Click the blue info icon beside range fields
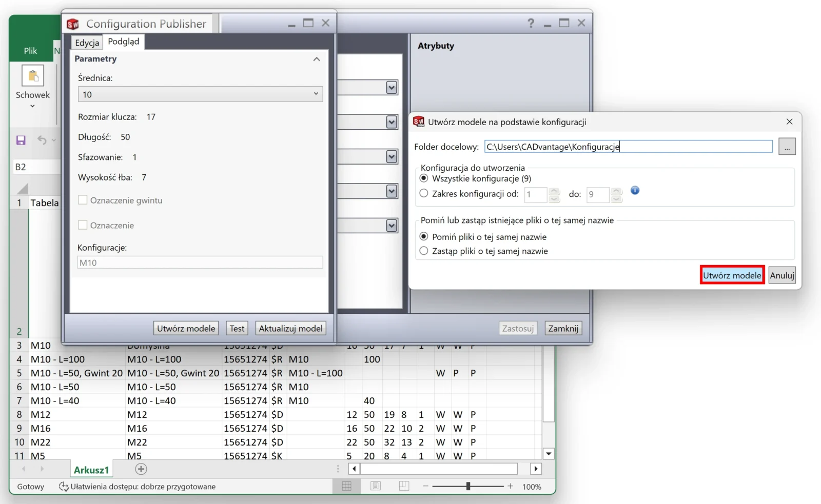 point(635,190)
